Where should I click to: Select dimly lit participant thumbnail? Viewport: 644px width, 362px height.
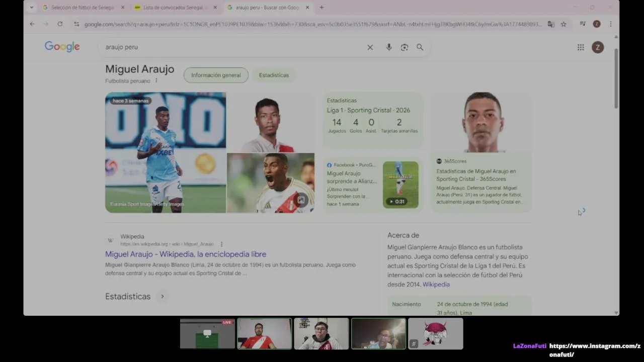click(x=378, y=333)
